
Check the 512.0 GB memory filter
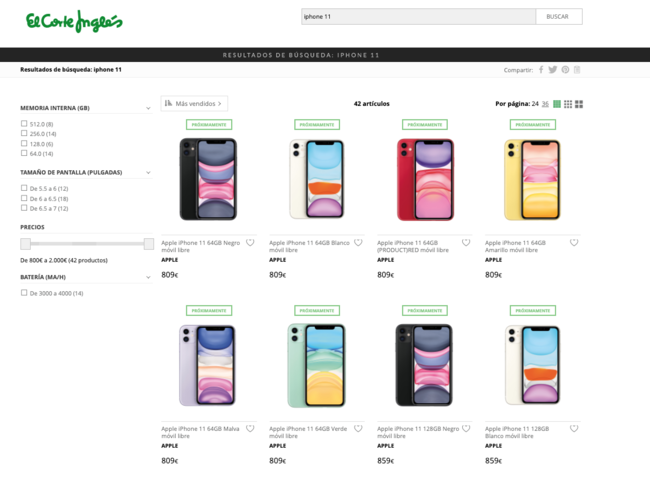24,124
